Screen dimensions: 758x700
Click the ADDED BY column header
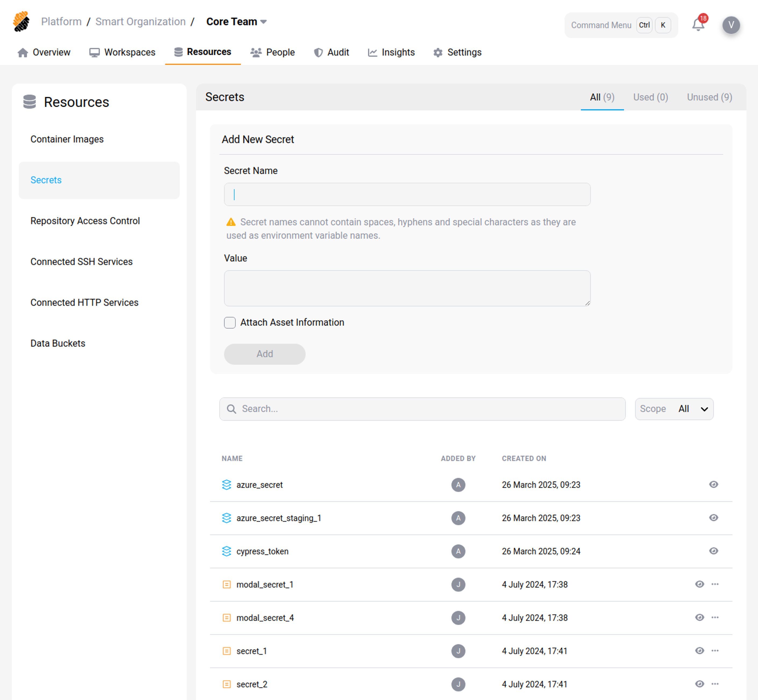pyautogui.click(x=458, y=459)
